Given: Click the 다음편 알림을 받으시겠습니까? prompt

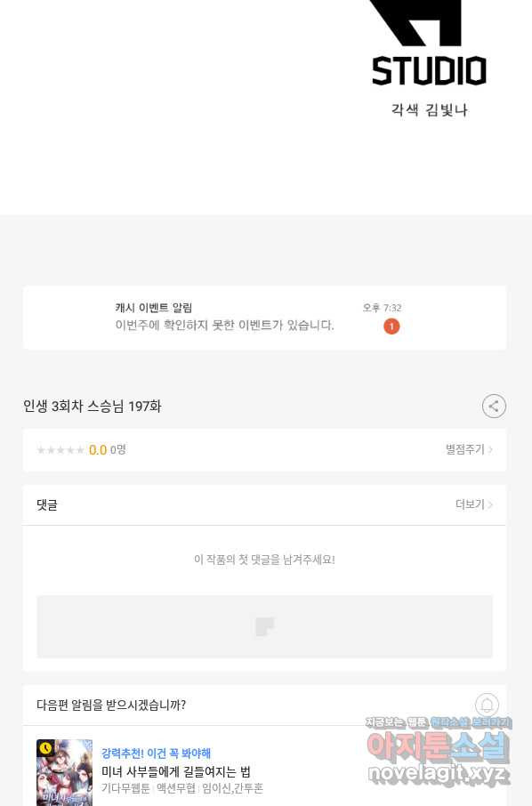Looking at the screenshot, I should pos(111,705).
